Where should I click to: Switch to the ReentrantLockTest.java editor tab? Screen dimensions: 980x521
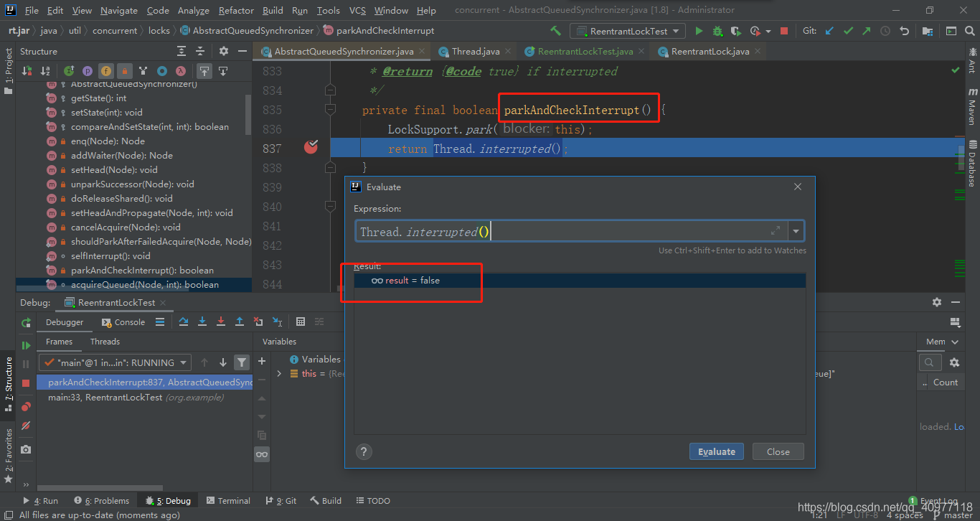click(x=584, y=52)
